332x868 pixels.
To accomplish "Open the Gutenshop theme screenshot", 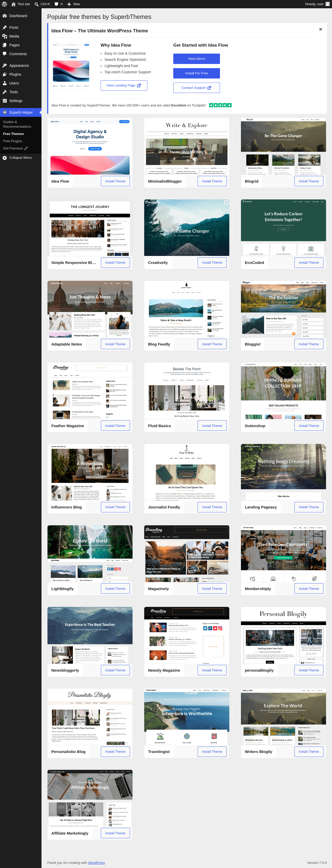I will (283, 391).
